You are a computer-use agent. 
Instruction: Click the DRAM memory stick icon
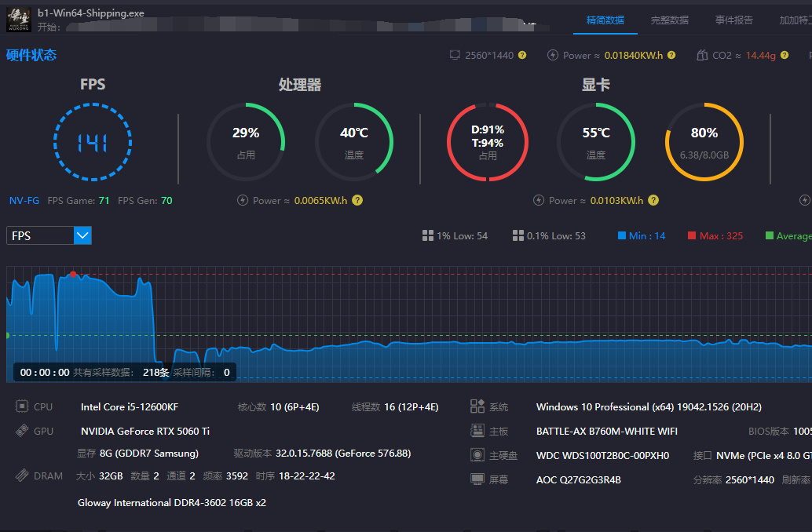click(22, 476)
